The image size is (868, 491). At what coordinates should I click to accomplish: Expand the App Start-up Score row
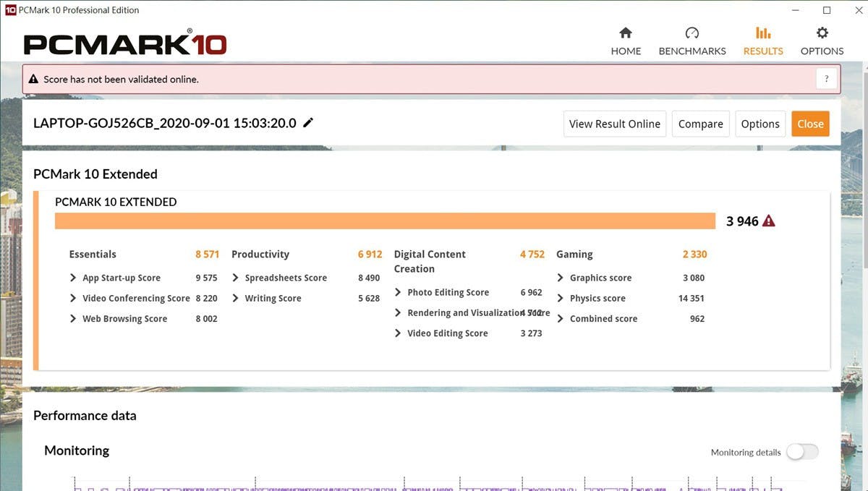73,278
